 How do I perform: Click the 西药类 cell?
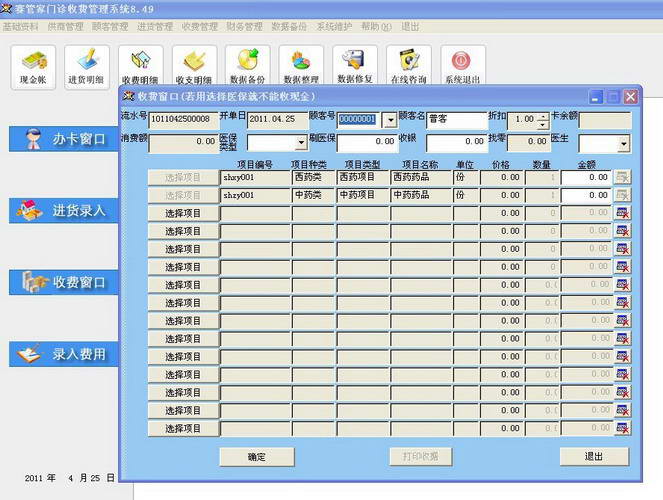[313, 178]
